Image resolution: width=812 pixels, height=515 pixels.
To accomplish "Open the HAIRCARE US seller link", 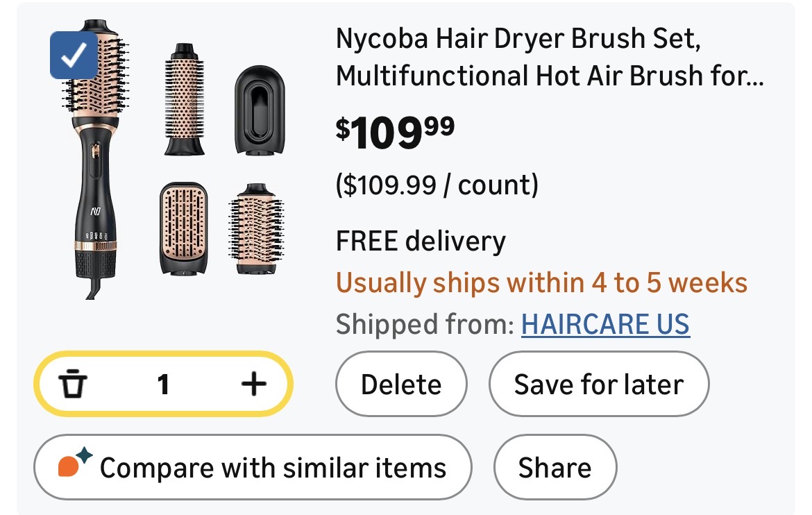I will (x=605, y=324).
